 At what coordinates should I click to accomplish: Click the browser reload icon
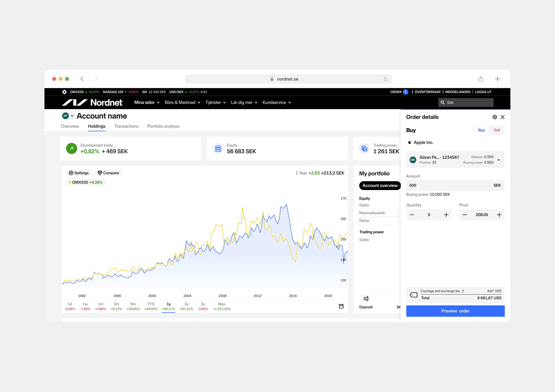click(x=385, y=79)
